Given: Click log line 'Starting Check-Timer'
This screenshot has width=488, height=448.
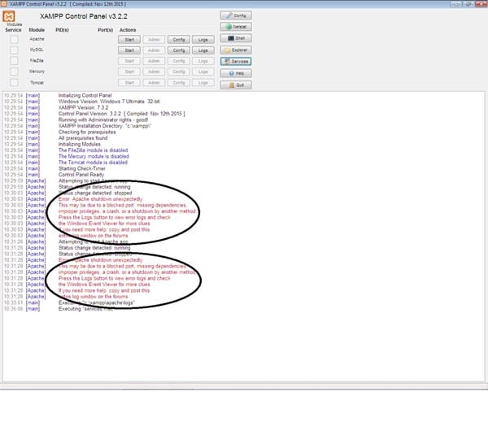Looking at the screenshot, I should pyautogui.click(x=82, y=168).
